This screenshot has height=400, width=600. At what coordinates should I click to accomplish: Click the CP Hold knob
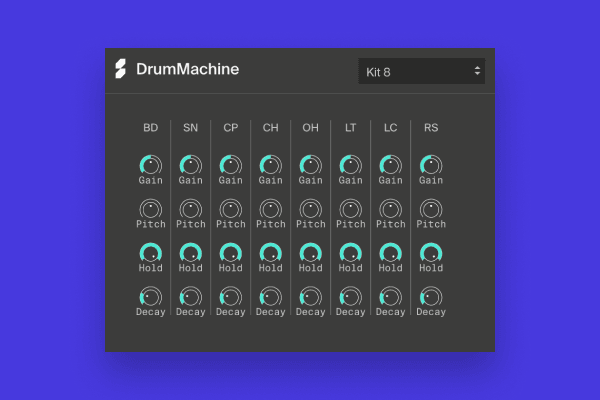tap(230, 253)
